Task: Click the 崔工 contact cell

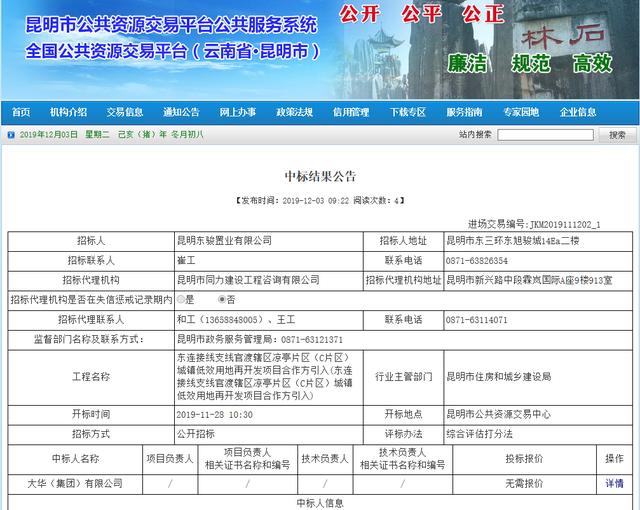Action: [x=268, y=260]
